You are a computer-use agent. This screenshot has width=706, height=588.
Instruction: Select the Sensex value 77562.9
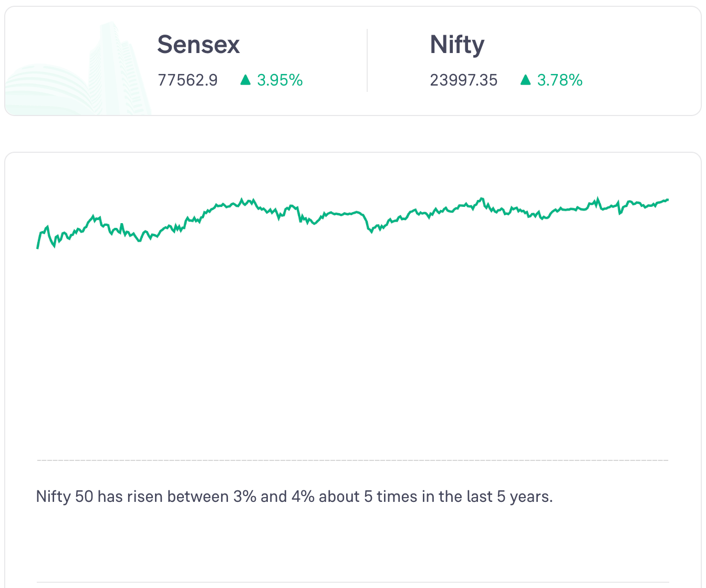pyautogui.click(x=188, y=80)
